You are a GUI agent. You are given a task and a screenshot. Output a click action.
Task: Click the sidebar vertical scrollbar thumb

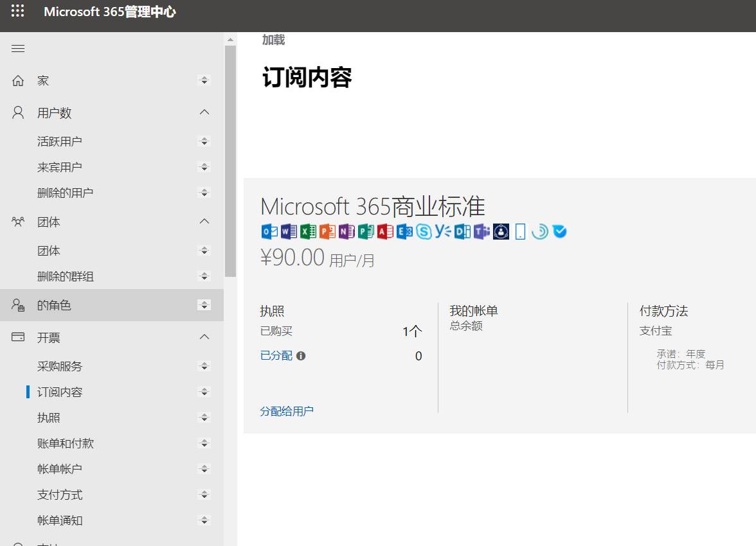[230, 161]
